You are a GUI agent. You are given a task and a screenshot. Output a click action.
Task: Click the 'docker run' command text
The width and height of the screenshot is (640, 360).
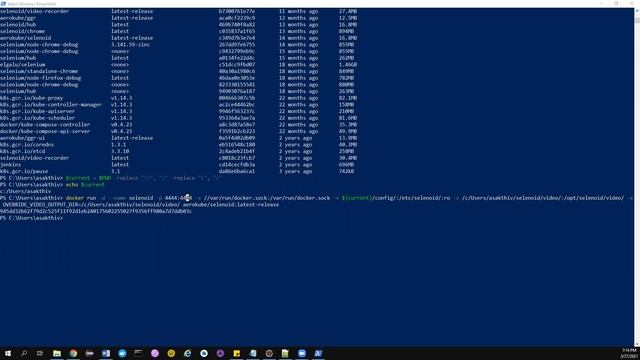coord(81,198)
